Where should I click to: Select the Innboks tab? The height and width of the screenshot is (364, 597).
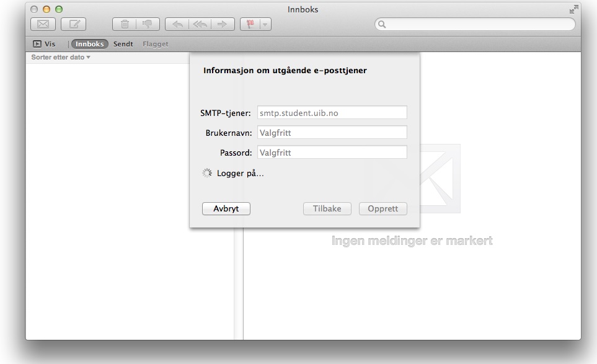pos(90,45)
